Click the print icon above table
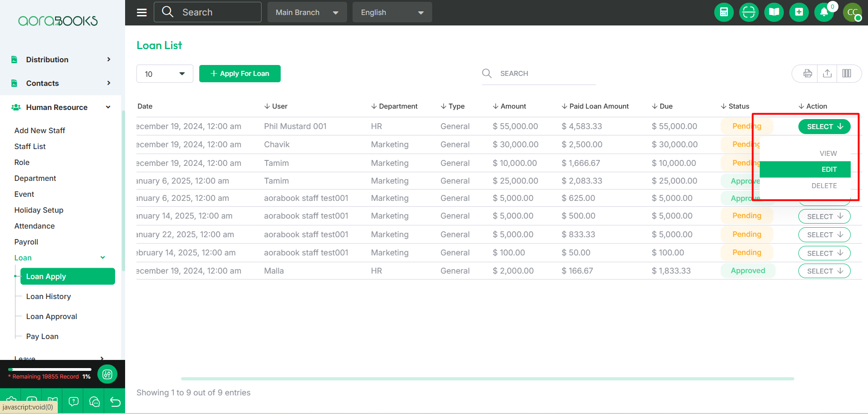868x414 pixels. click(x=807, y=73)
